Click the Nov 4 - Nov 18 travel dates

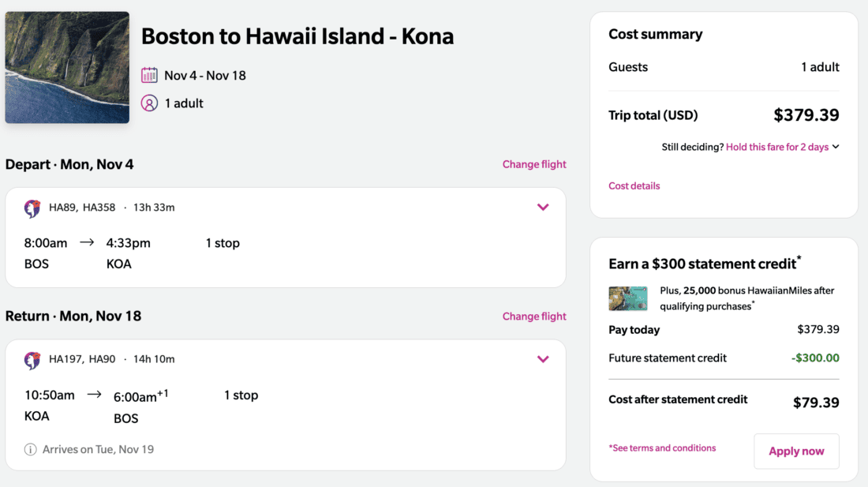pyautogui.click(x=205, y=76)
